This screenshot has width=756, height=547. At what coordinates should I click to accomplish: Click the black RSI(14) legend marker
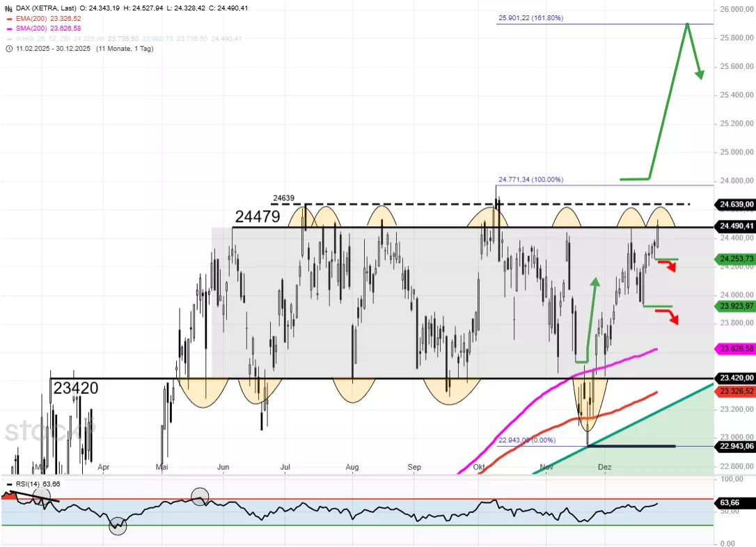point(8,483)
